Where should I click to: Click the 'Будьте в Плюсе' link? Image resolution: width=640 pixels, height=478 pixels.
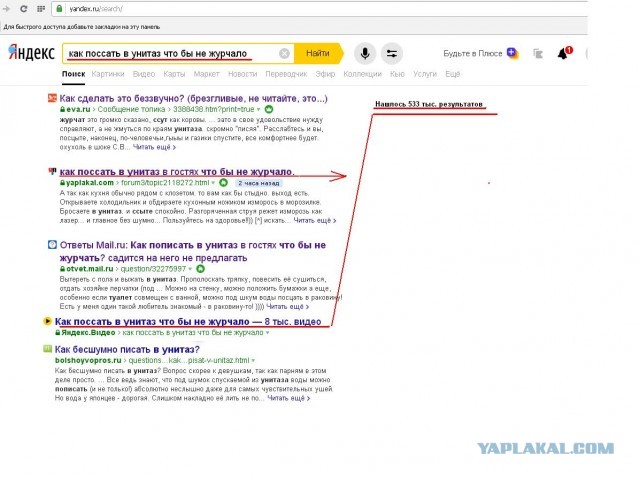pyautogui.click(x=473, y=53)
